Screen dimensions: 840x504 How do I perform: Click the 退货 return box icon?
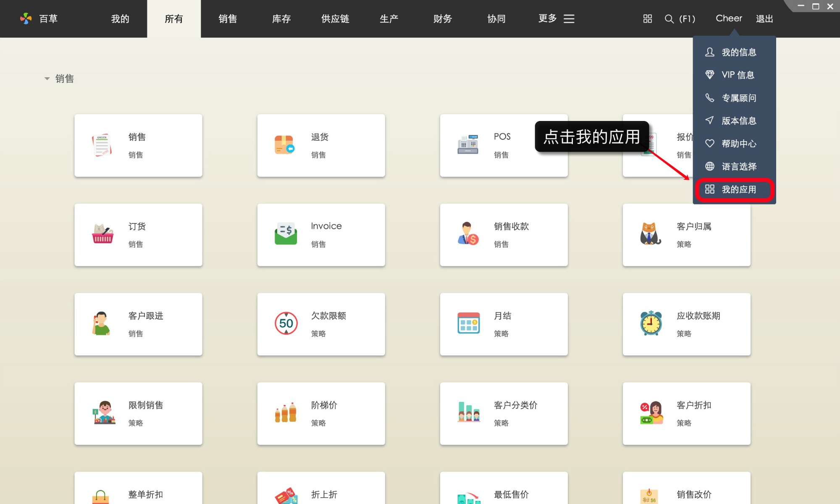click(x=284, y=145)
